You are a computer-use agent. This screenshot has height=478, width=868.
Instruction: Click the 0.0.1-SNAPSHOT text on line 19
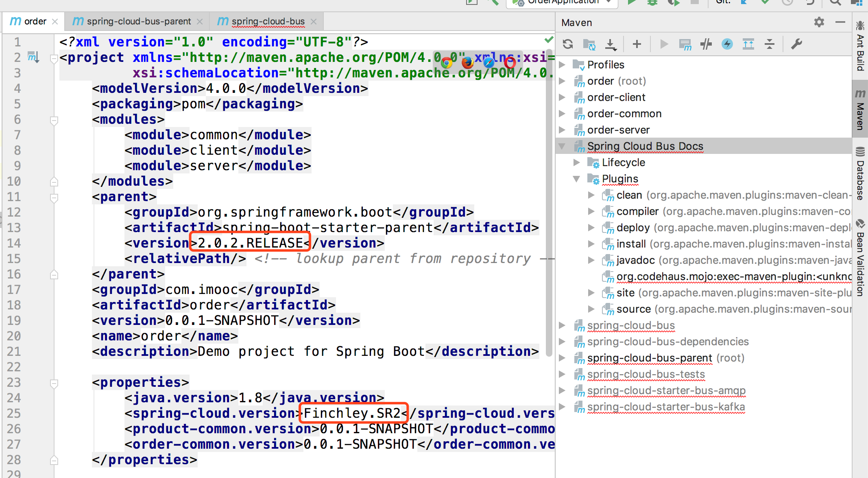click(x=222, y=320)
